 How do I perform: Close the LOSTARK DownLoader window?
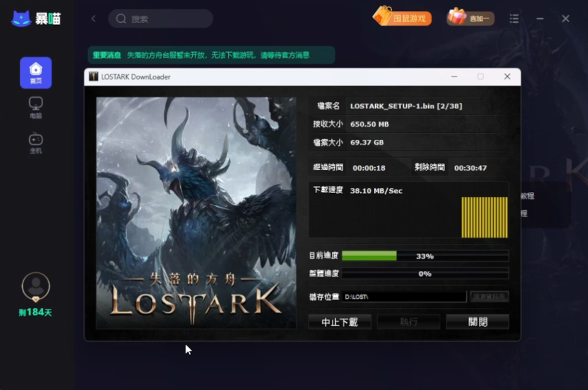pos(507,77)
